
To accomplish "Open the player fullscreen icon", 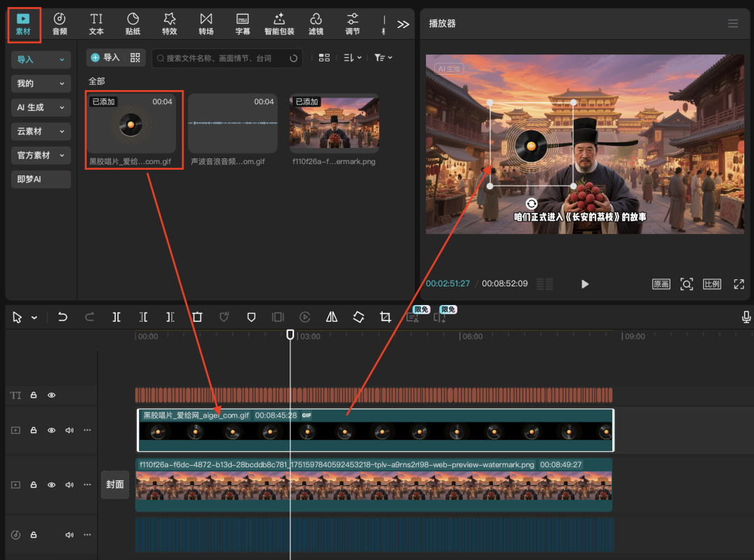I will coord(739,284).
